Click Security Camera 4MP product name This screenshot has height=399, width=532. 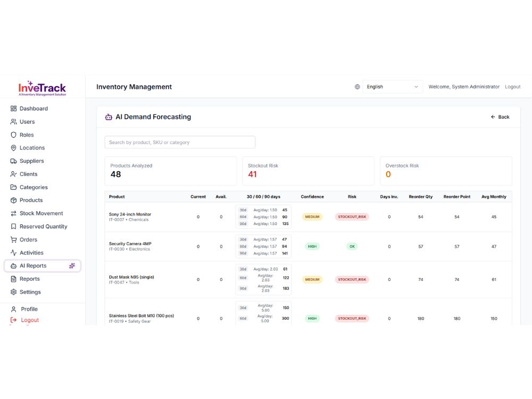click(x=130, y=244)
